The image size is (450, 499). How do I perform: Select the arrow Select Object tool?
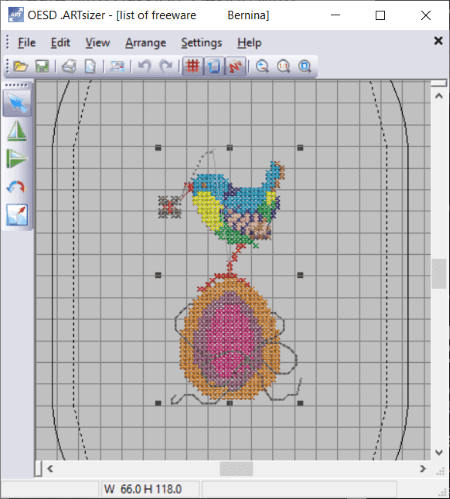pos(17,103)
